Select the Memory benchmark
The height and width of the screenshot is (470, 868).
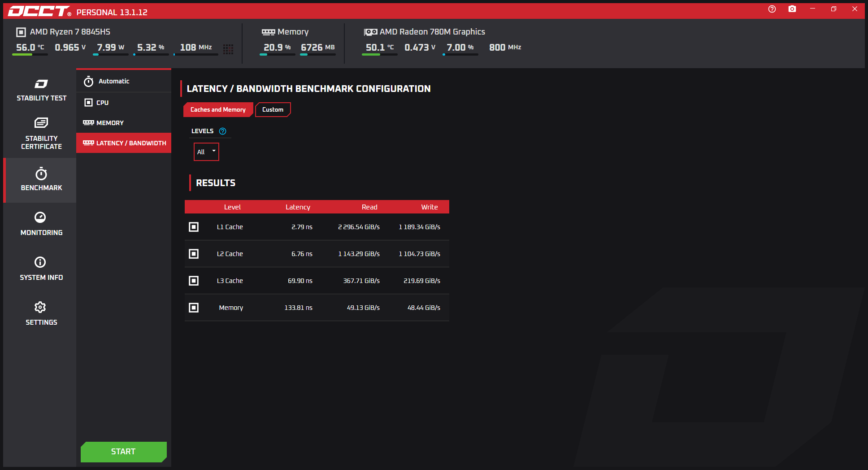124,123
